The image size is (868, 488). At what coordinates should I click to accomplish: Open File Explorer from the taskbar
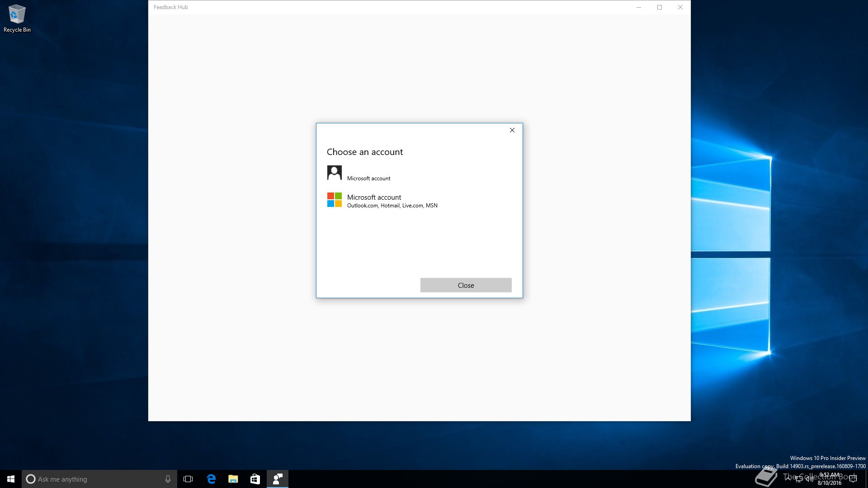pos(233,479)
